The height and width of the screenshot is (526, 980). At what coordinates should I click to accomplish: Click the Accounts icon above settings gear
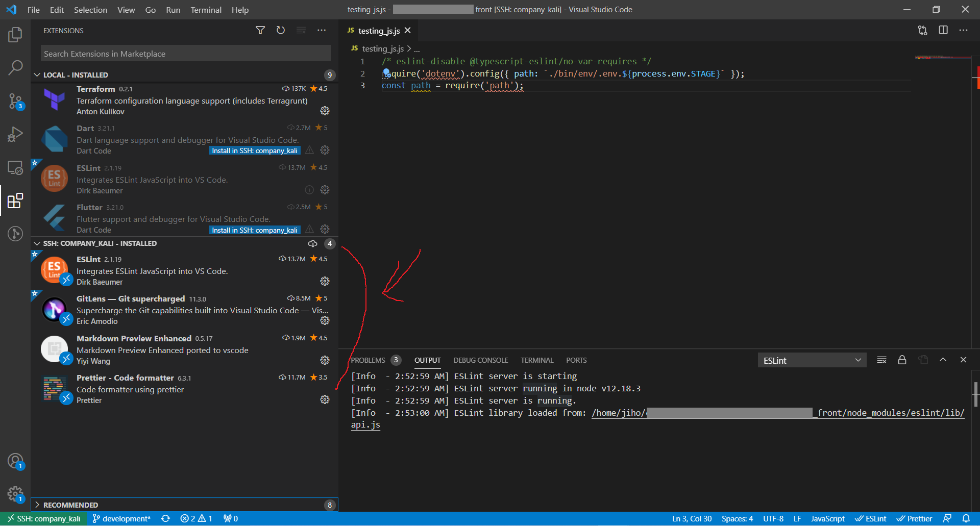[x=16, y=460]
